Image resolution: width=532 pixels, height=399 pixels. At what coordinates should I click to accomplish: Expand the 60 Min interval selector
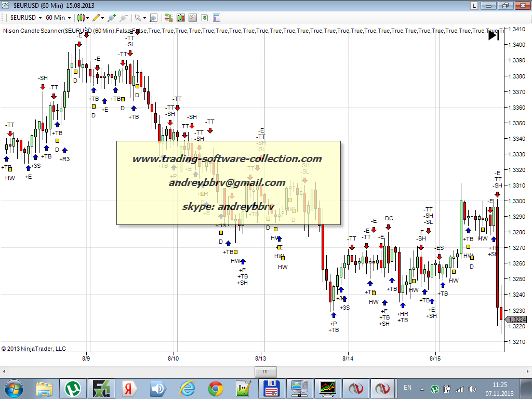click(58, 18)
